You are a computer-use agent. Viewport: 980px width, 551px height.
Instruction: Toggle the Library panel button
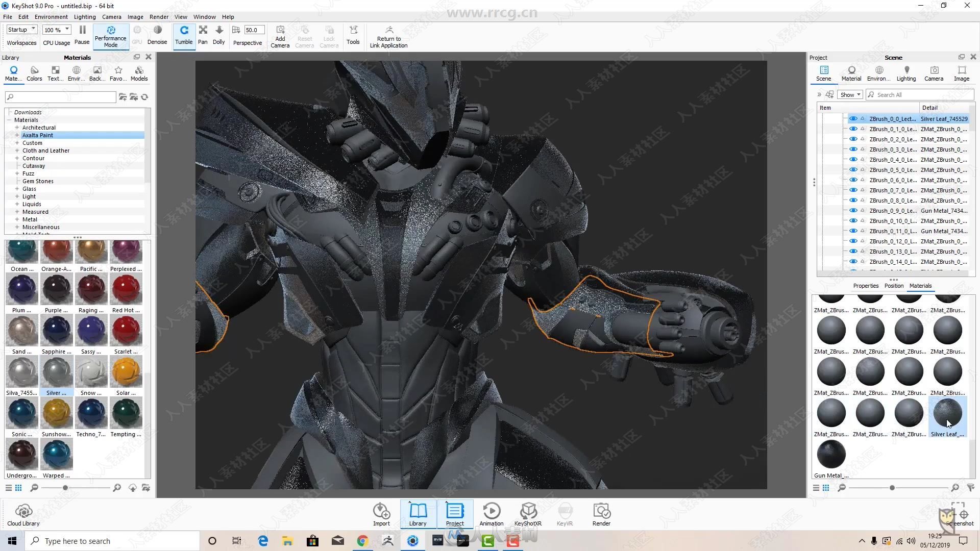click(418, 514)
